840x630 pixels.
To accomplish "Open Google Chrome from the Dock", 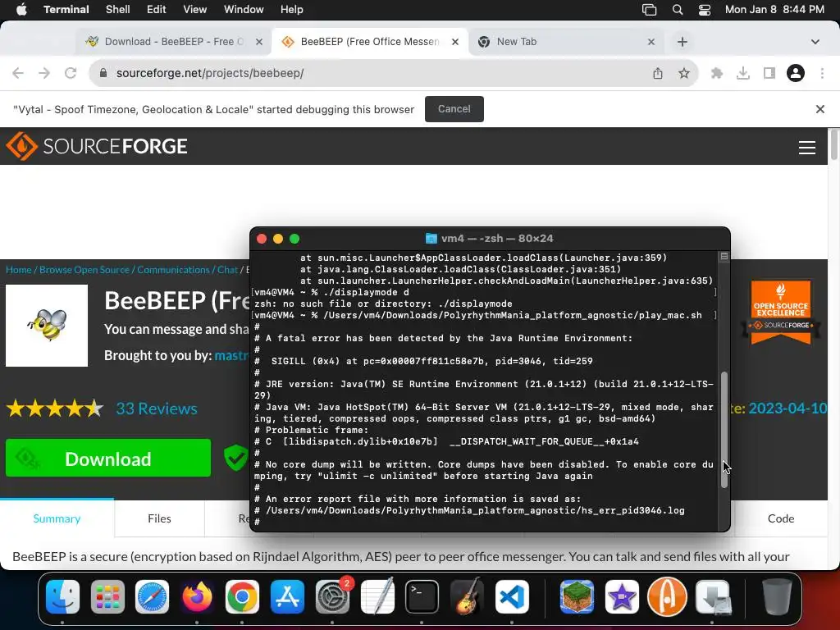I will [x=242, y=596].
